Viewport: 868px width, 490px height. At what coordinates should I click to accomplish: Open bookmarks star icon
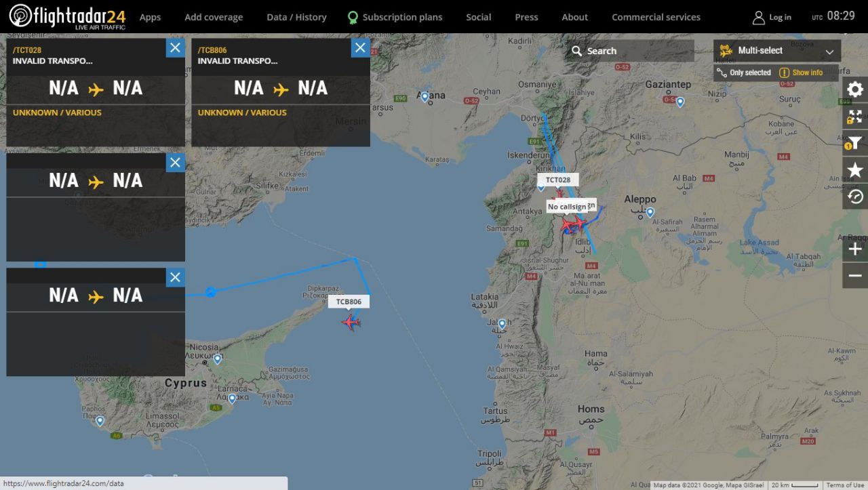[855, 170]
